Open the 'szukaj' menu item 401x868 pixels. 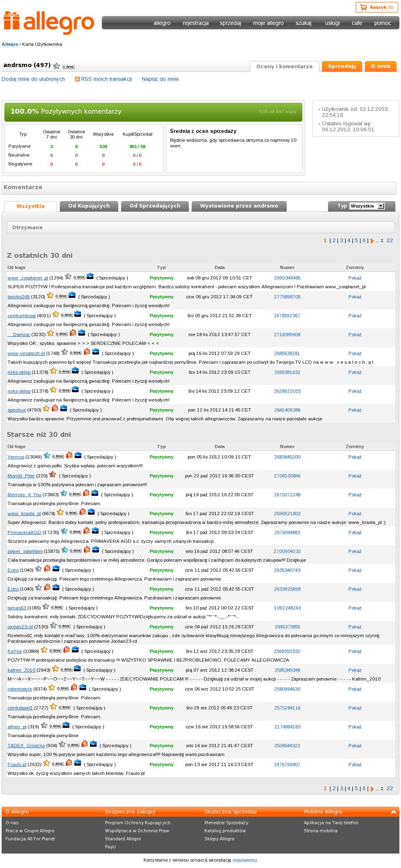304,23
